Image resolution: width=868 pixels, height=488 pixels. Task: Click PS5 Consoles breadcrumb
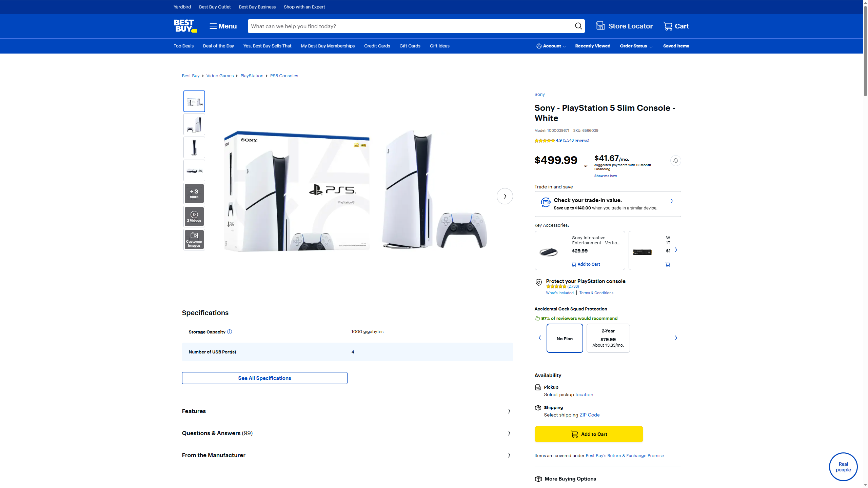coord(284,76)
